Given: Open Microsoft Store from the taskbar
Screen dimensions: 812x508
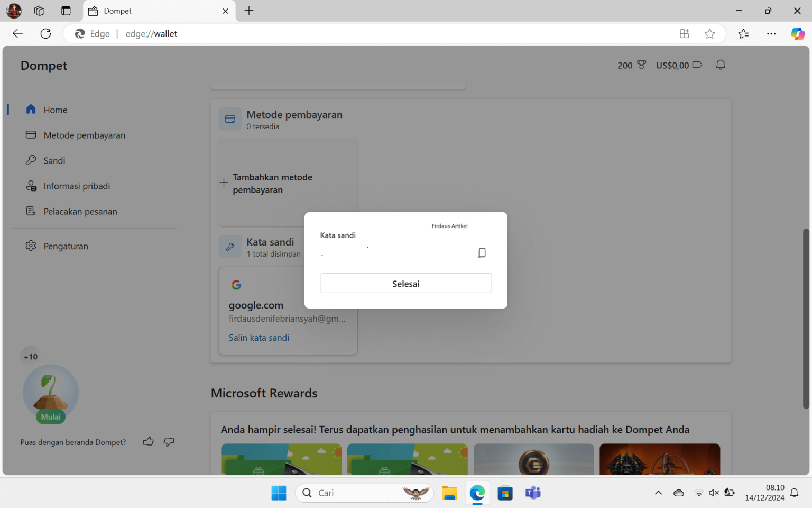Looking at the screenshot, I should (x=505, y=493).
